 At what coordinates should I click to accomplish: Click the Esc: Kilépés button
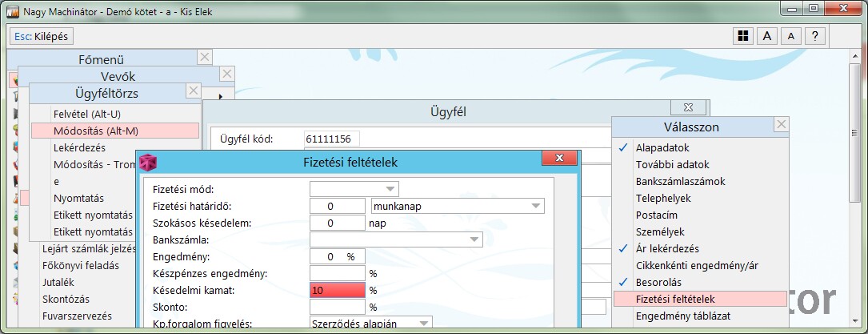tap(42, 37)
